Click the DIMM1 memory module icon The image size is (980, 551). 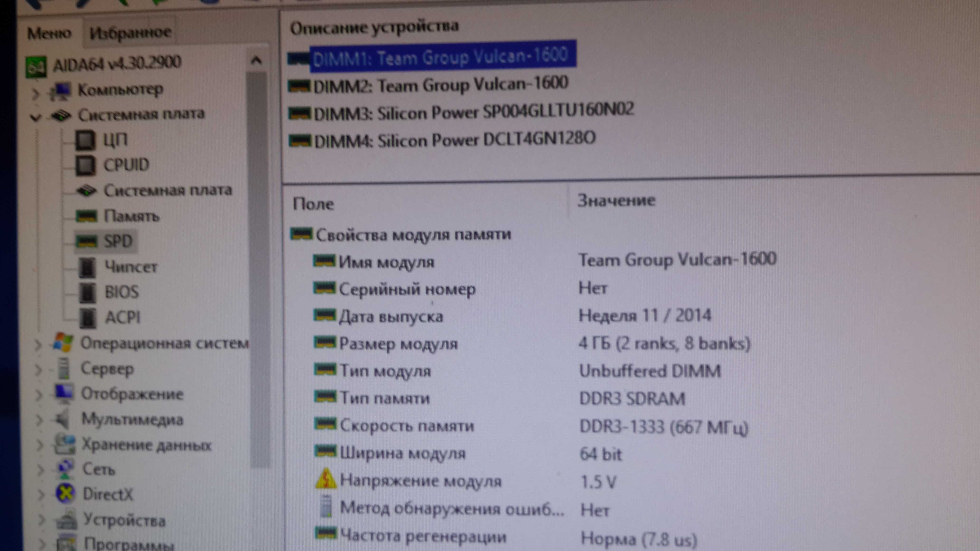(299, 59)
